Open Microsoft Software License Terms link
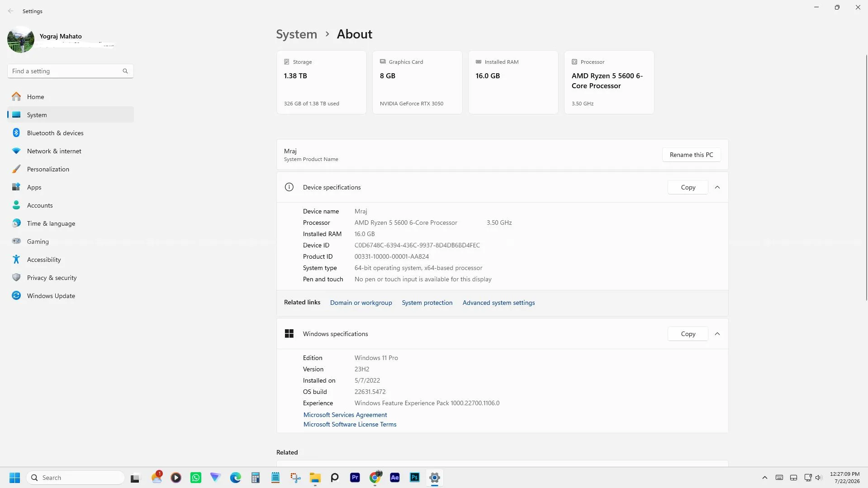This screenshot has height=488, width=868. tap(350, 424)
